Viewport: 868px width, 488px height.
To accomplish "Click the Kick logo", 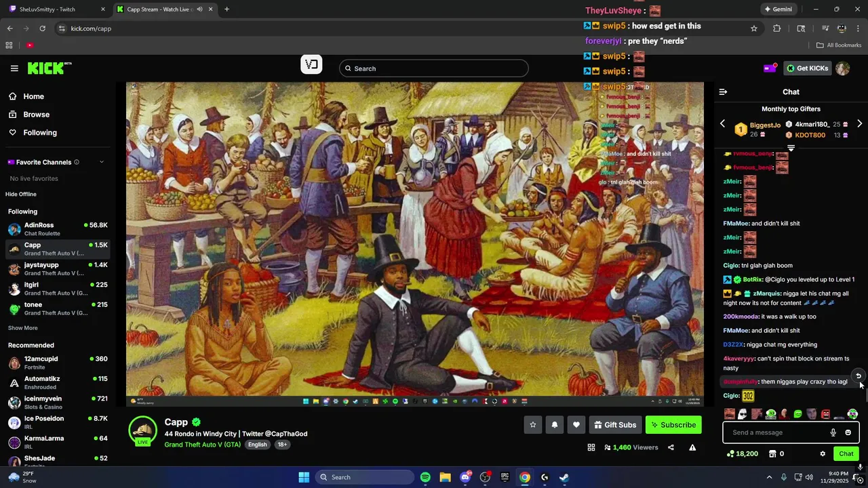I will click(x=49, y=68).
